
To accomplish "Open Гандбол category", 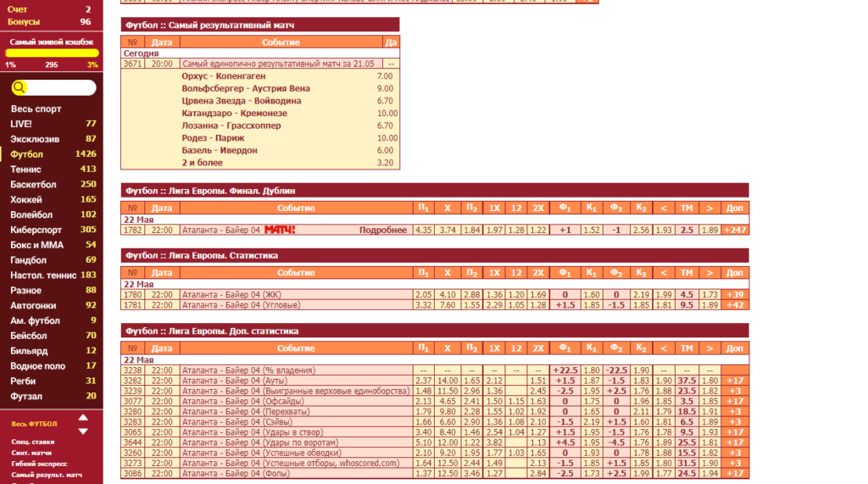I will [x=28, y=259].
